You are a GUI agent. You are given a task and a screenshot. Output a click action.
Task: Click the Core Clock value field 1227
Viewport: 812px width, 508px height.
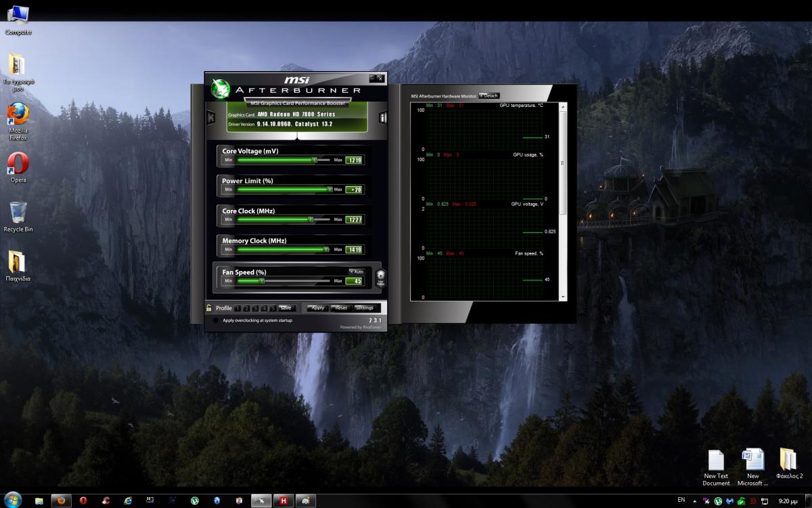[x=354, y=219]
